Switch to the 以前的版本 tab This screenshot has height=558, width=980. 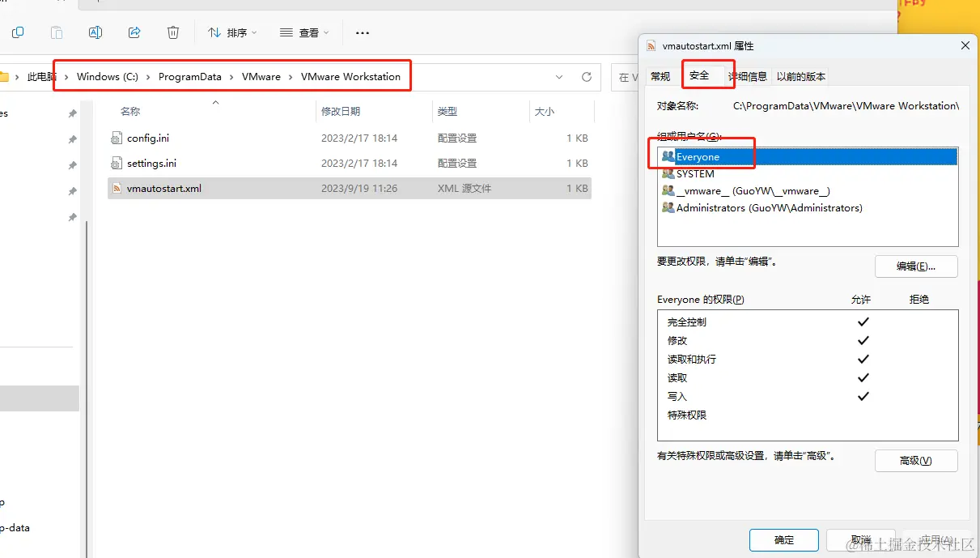801,76
